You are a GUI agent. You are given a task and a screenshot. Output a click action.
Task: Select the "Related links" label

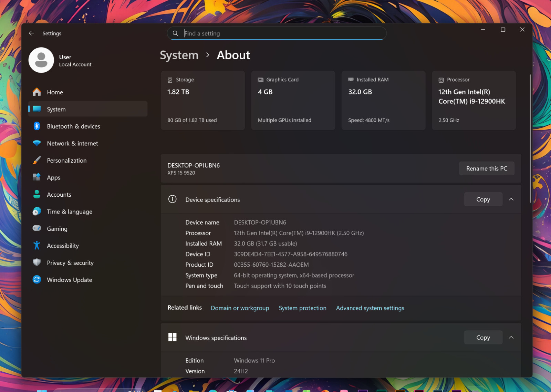(x=185, y=308)
